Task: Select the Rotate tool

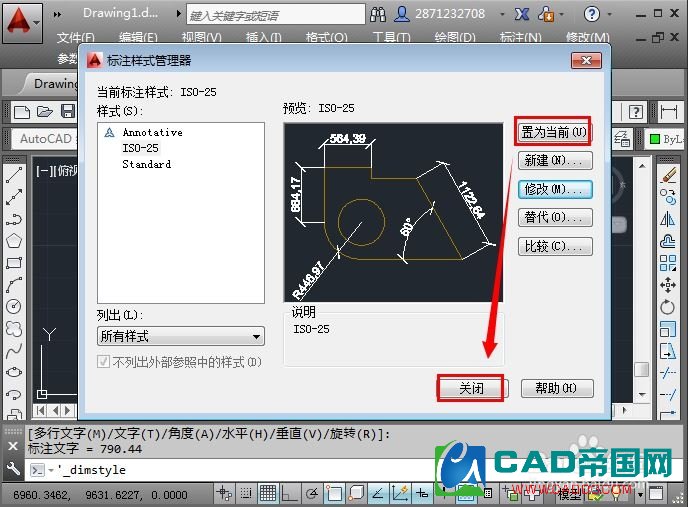Action: (x=668, y=306)
